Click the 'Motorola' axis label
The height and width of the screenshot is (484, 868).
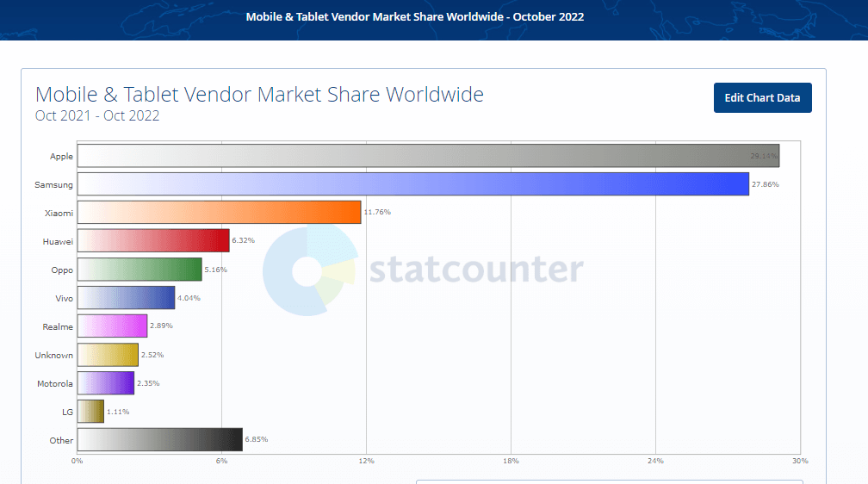tap(55, 383)
